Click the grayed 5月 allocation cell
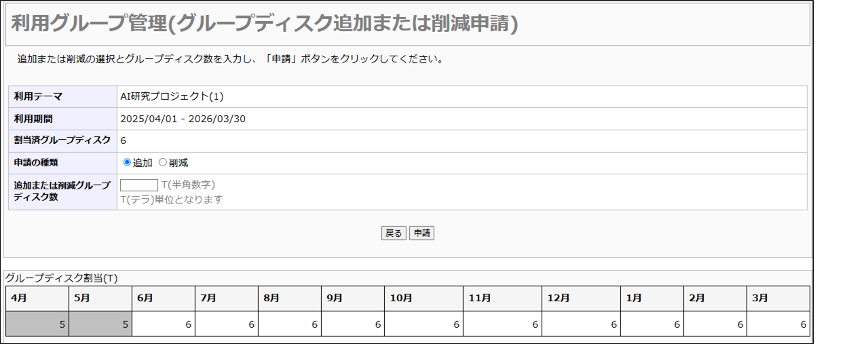The height and width of the screenshot is (344, 868). click(100, 324)
